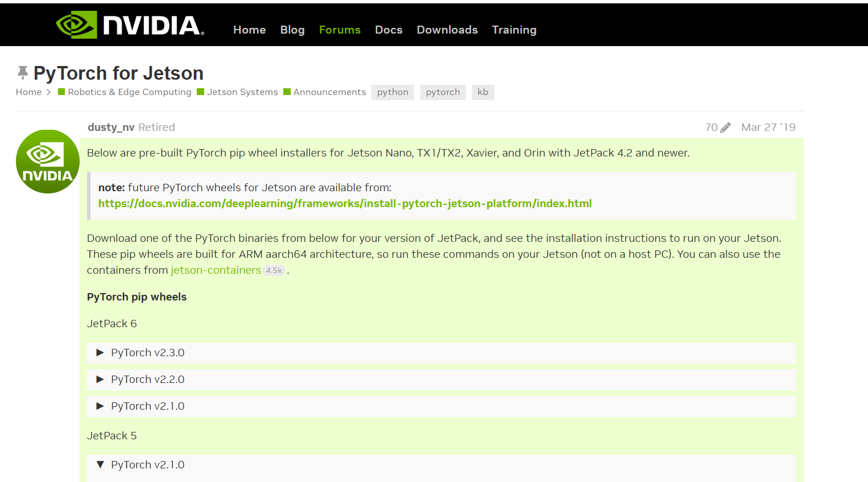Open the docs.nvidia.com install-pytorch-jetson link

pyautogui.click(x=345, y=204)
